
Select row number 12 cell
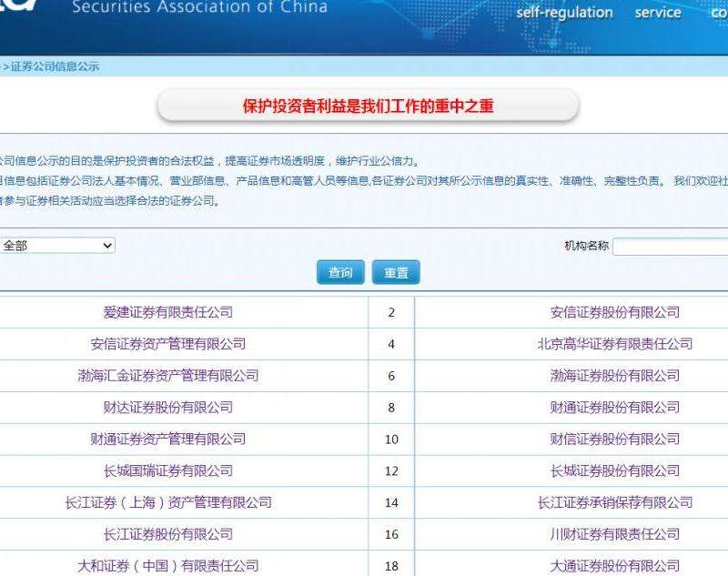pyautogui.click(x=391, y=470)
